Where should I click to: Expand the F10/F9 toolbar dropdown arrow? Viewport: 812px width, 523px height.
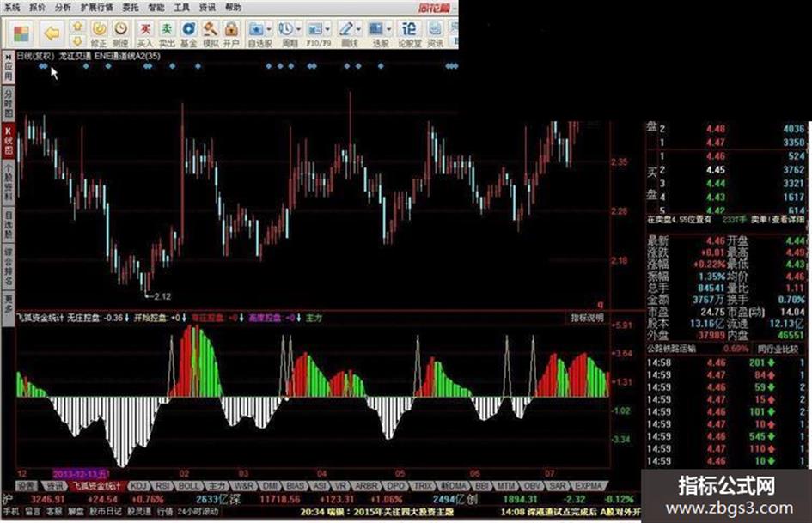tap(327, 29)
